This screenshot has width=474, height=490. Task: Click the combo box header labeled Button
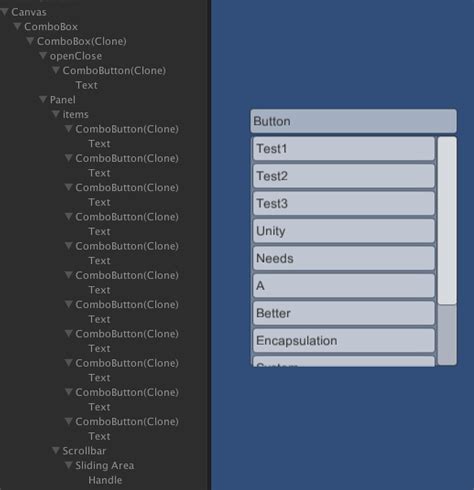click(x=353, y=121)
